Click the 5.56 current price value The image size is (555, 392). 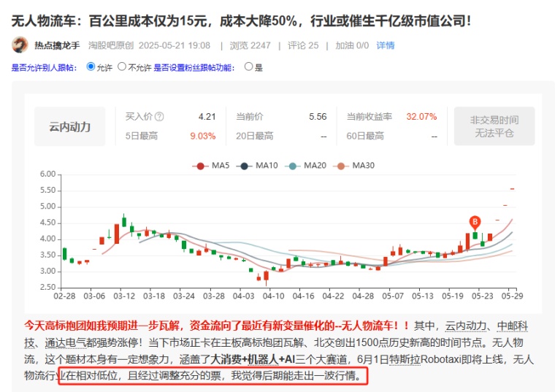click(318, 116)
